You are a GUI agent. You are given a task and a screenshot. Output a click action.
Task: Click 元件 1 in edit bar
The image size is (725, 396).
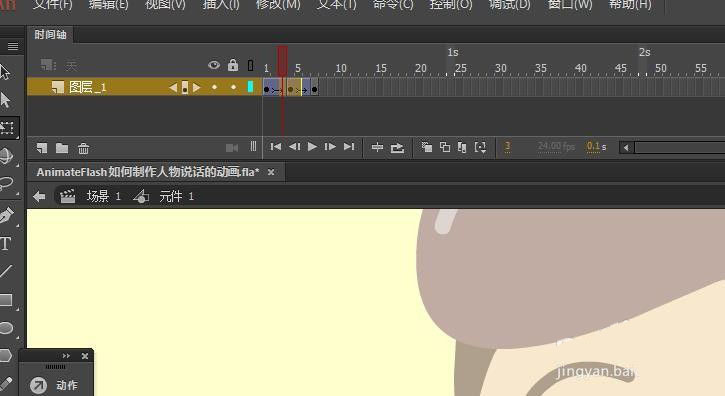click(176, 196)
